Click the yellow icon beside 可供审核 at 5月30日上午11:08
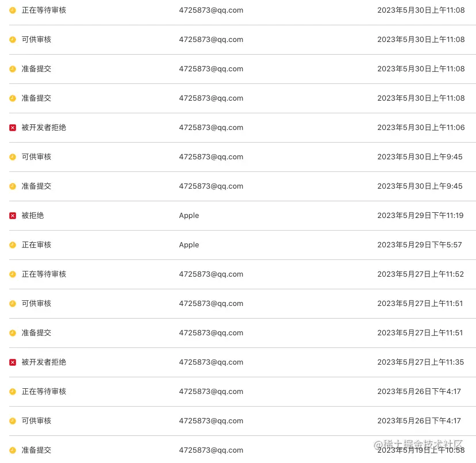The height and width of the screenshot is (463, 476). [x=13, y=40]
